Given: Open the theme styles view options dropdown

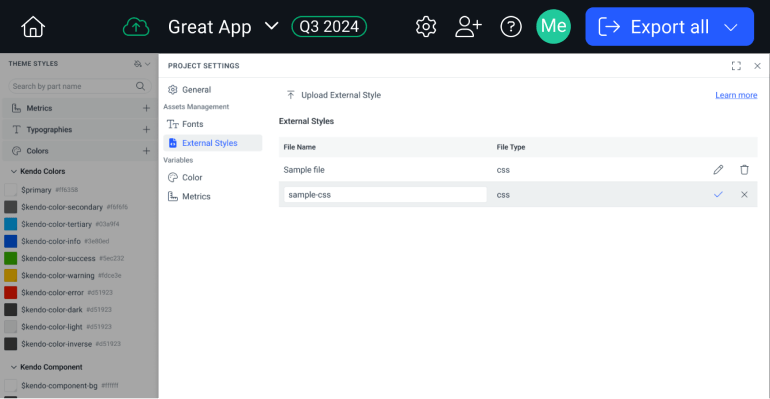Looking at the screenshot, I should (x=142, y=64).
